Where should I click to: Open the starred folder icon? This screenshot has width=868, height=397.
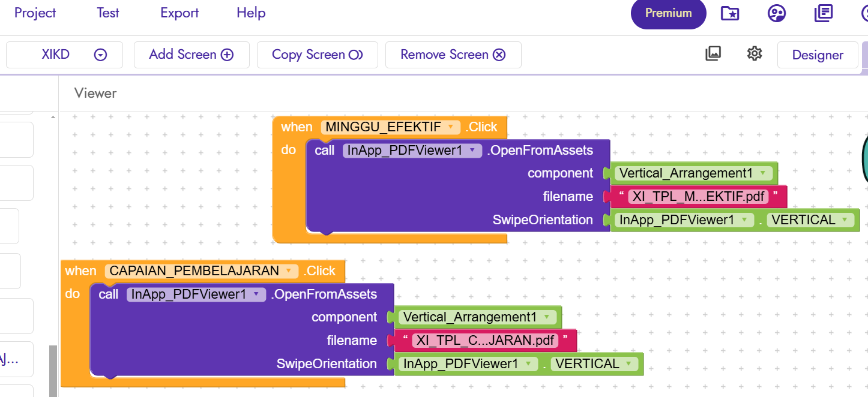click(x=730, y=13)
